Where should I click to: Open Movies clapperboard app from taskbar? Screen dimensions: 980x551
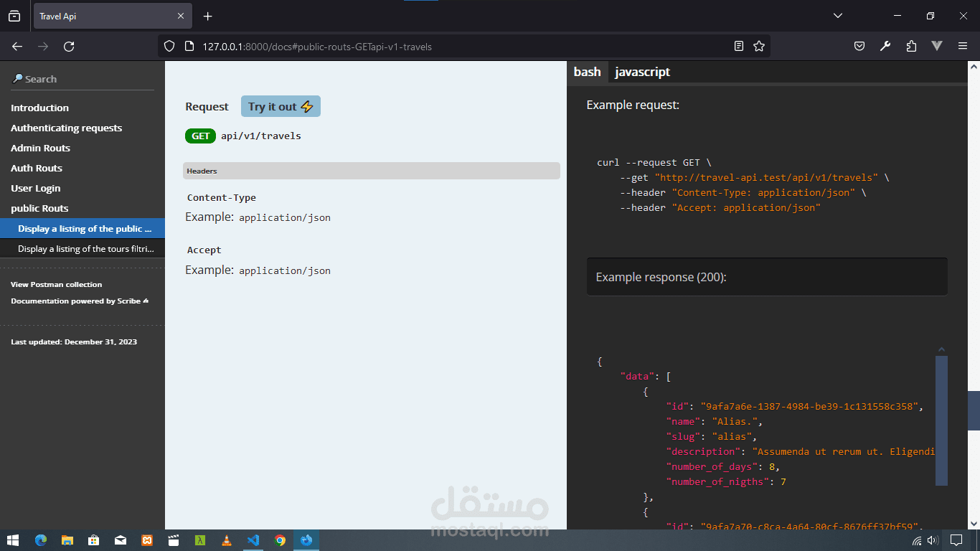(x=173, y=540)
